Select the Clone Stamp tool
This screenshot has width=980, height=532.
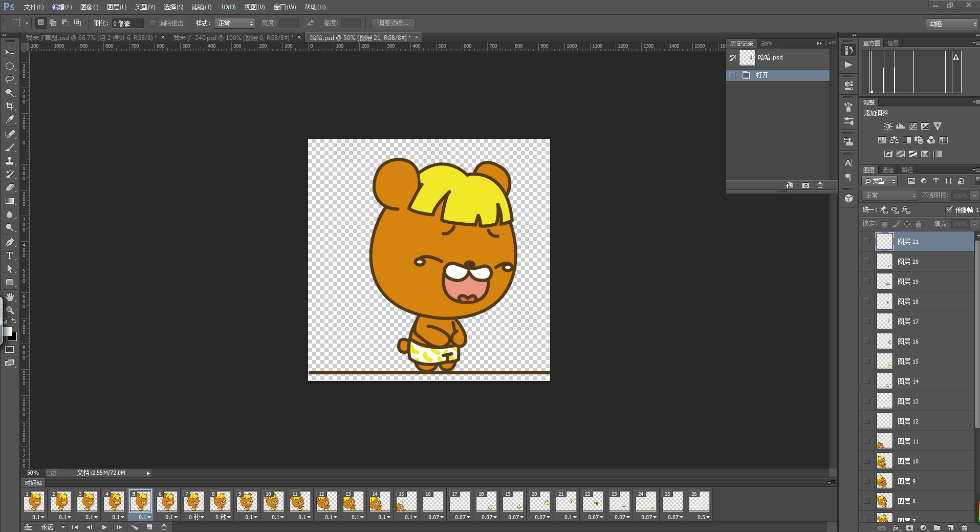click(10, 161)
